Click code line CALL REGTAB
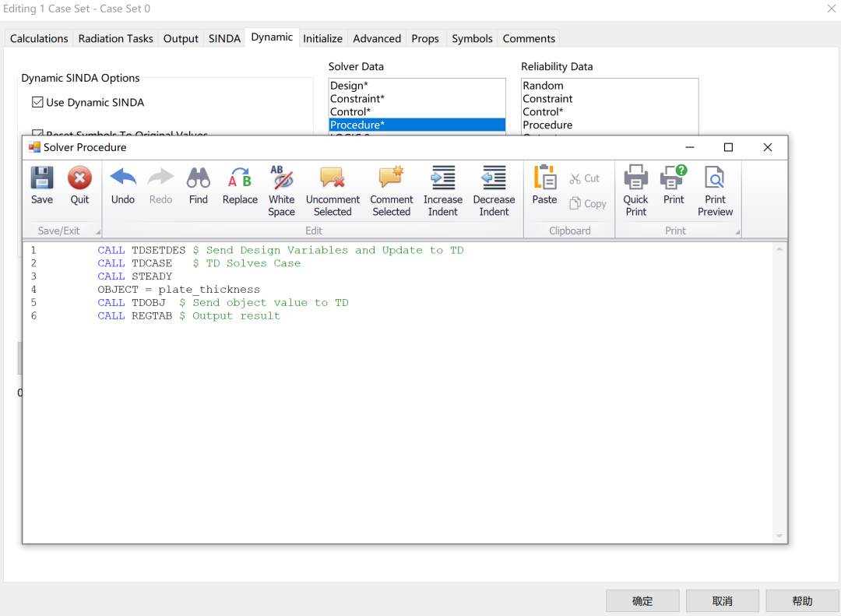Image resolution: width=841 pixels, height=616 pixels. click(188, 315)
